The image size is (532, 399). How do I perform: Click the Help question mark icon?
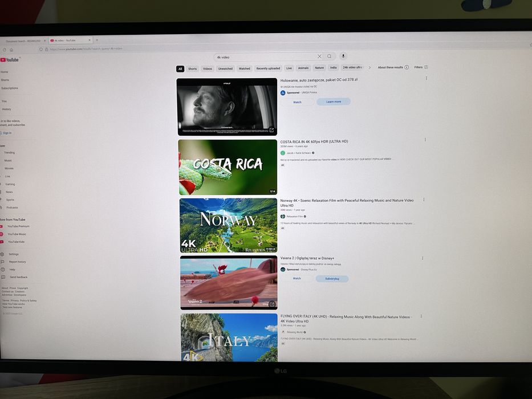pos(3,270)
